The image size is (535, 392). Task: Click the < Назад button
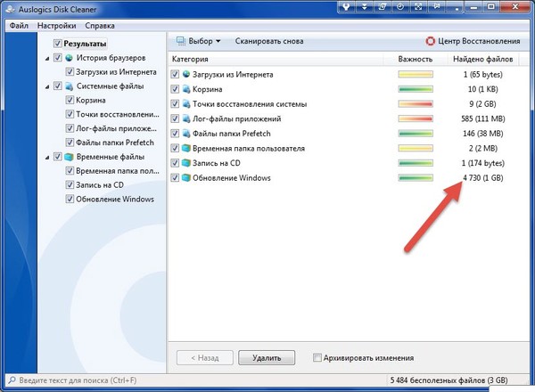205,358
